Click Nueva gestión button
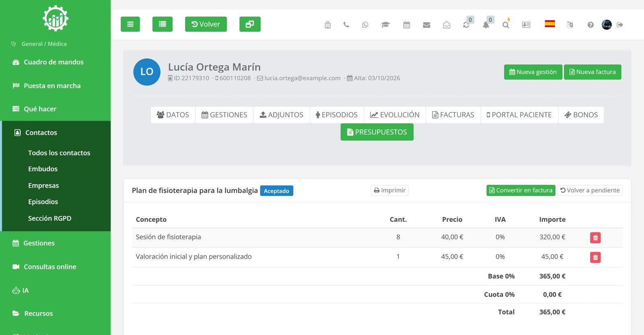 pyautogui.click(x=533, y=72)
